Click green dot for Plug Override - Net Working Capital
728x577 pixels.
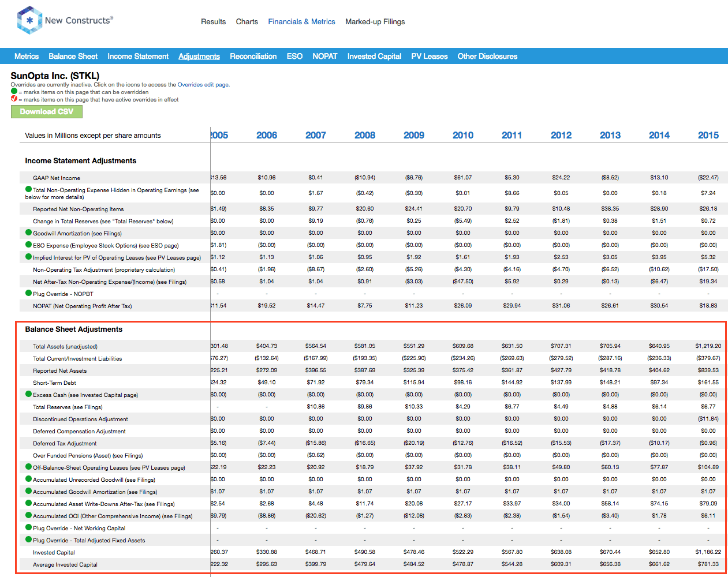click(28, 527)
